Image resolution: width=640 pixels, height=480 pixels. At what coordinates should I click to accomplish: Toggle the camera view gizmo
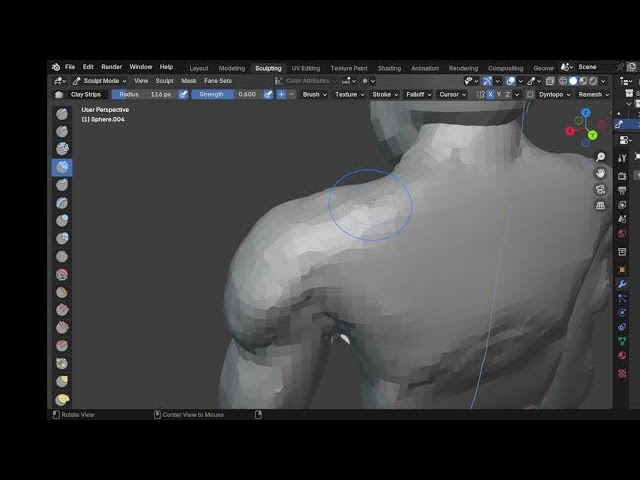click(600, 189)
